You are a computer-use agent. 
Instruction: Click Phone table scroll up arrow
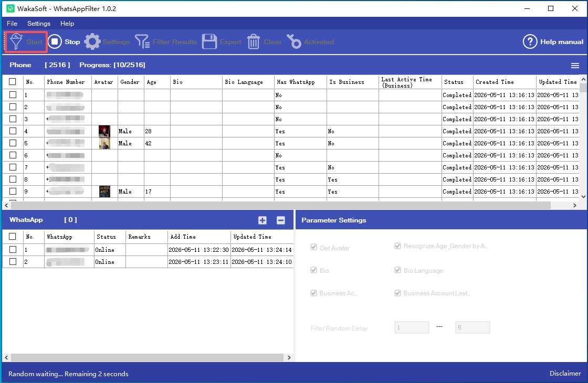tap(583, 79)
